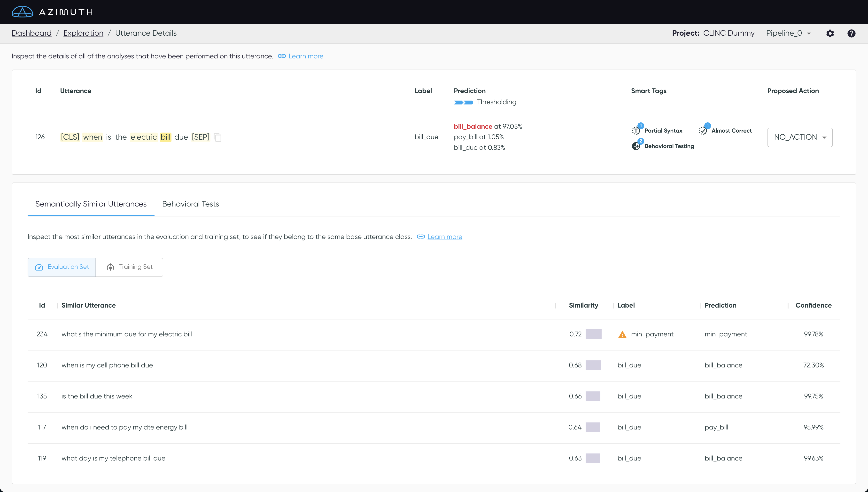Click the '[SEP]' token in the utterance
This screenshot has height=492, width=868.
(201, 137)
